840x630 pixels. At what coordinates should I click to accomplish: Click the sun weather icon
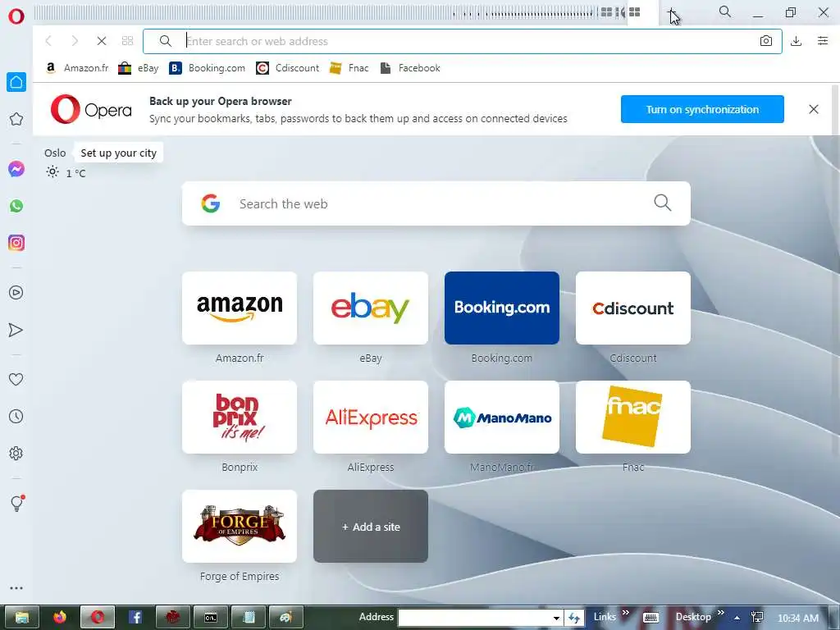tap(52, 172)
